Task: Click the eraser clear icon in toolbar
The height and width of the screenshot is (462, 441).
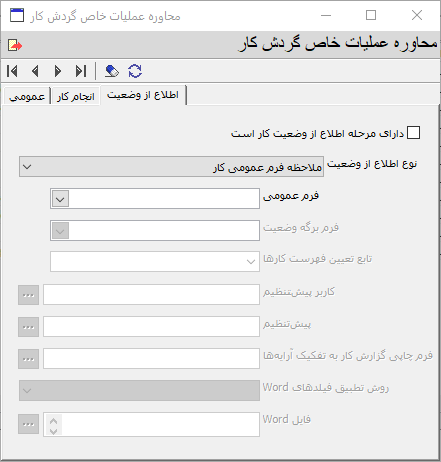Action: (112, 71)
